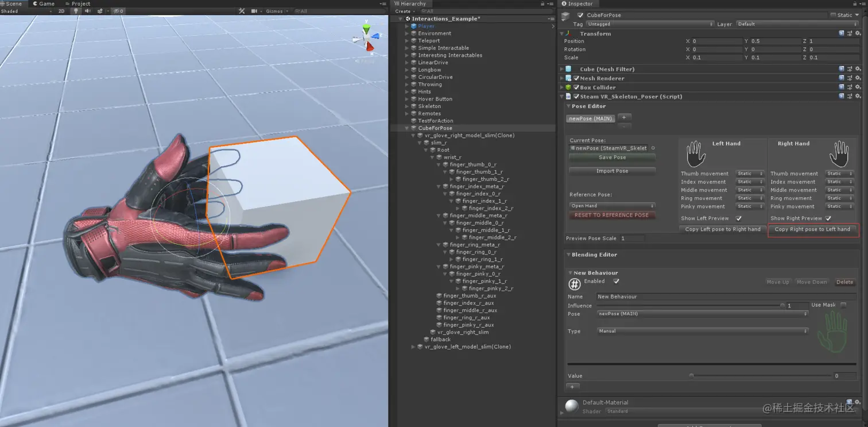Click the scene orientation axis gizmo
868x427 pixels.
pos(366,39)
